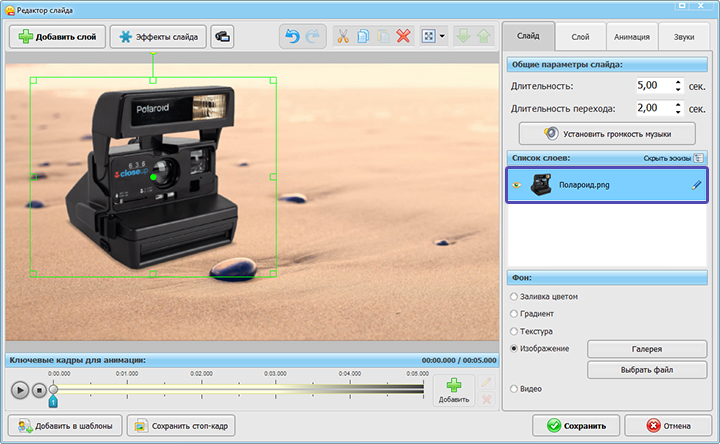This screenshot has height=444, width=720.
Task: Increase Длительность with the up spinner
Action: coord(678,82)
